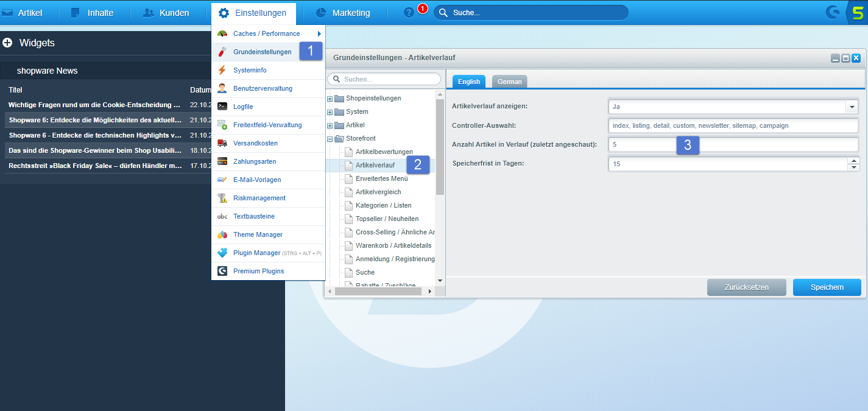Click the E-Mail-Vorlagen envelope icon
This screenshot has width=868, height=411.
click(x=222, y=180)
